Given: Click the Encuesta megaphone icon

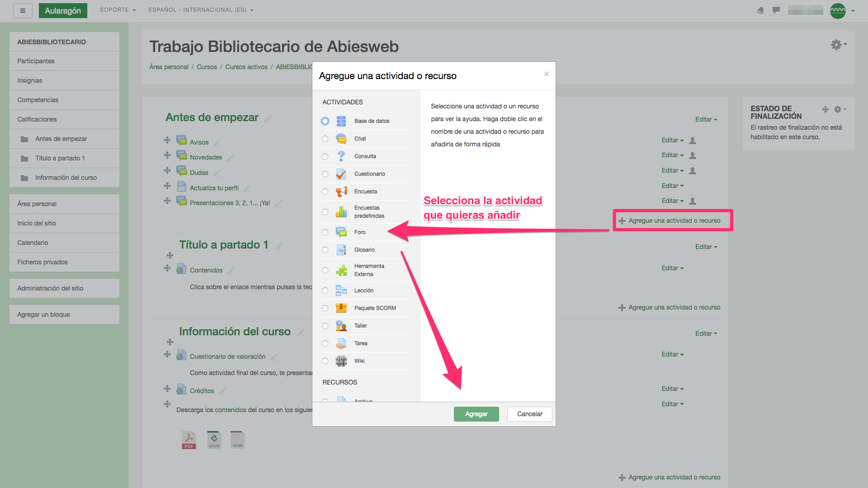Looking at the screenshot, I should (341, 192).
